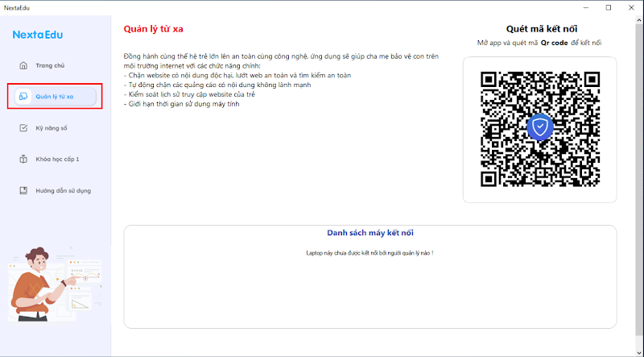Click the Trang chủ home icon
The image size is (644, 357).
(x=23, y=65)
